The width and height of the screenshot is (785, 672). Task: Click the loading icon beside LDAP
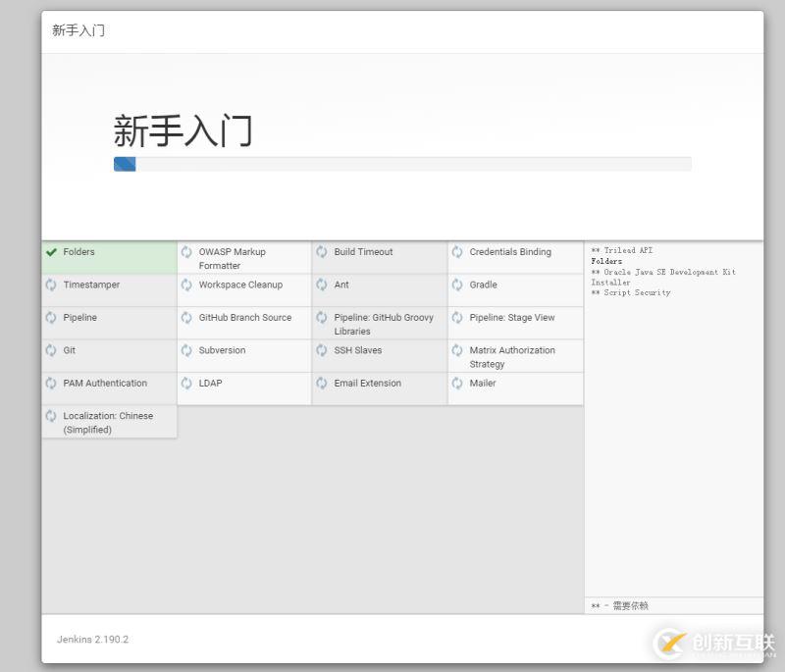tap(186, 384)
